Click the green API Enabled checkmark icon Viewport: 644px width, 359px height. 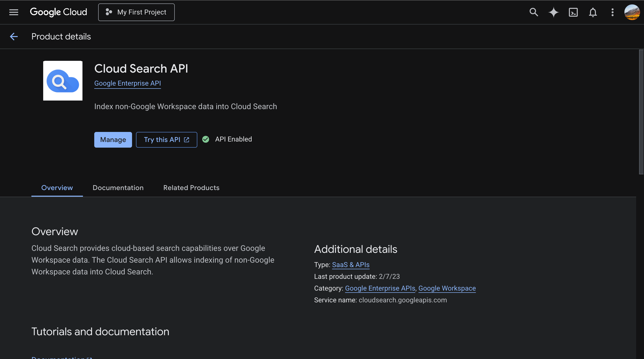[206, 139]
